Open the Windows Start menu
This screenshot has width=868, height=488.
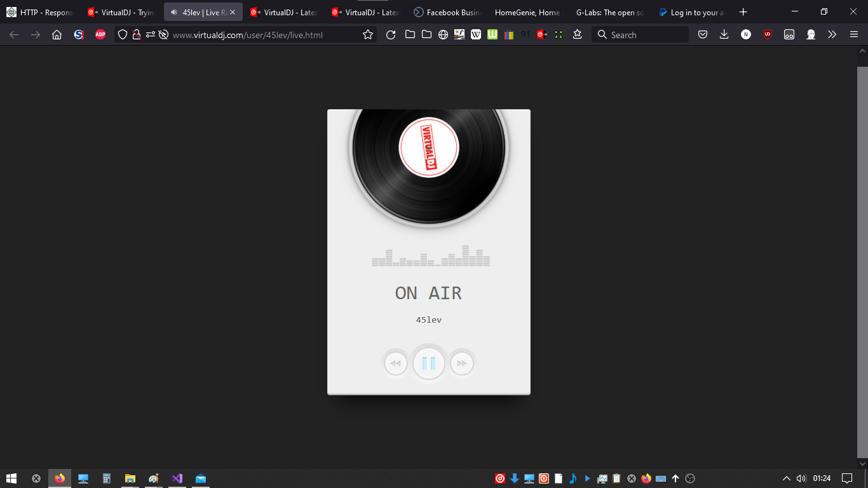point(11,478)
